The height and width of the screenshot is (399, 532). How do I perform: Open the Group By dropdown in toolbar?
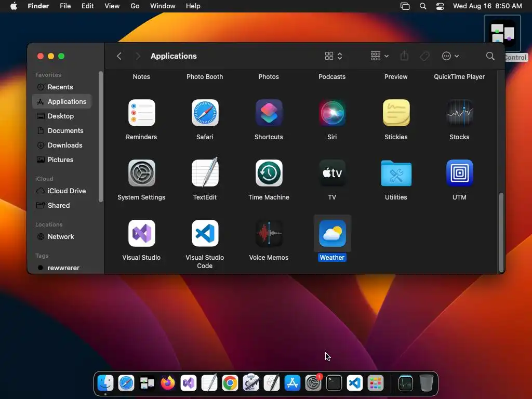[x=380, y=56]
